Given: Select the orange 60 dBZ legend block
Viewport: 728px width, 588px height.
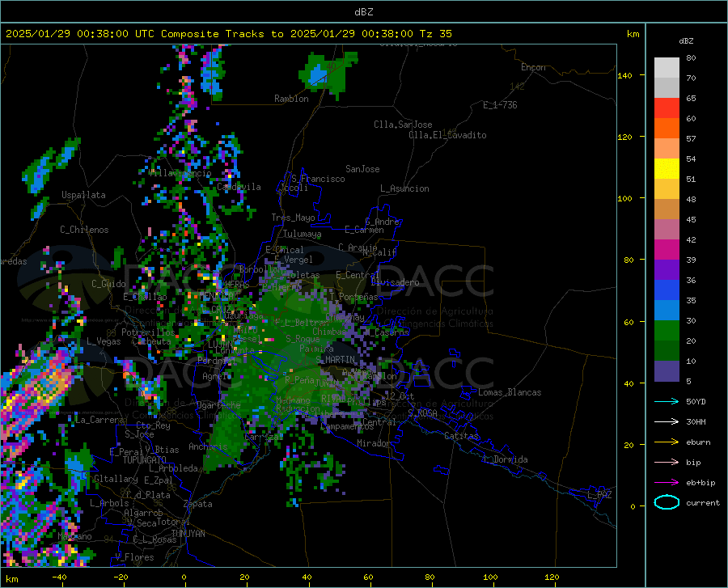Looking at the screenshot, I should pyautogui.click(x=667, y=128).
